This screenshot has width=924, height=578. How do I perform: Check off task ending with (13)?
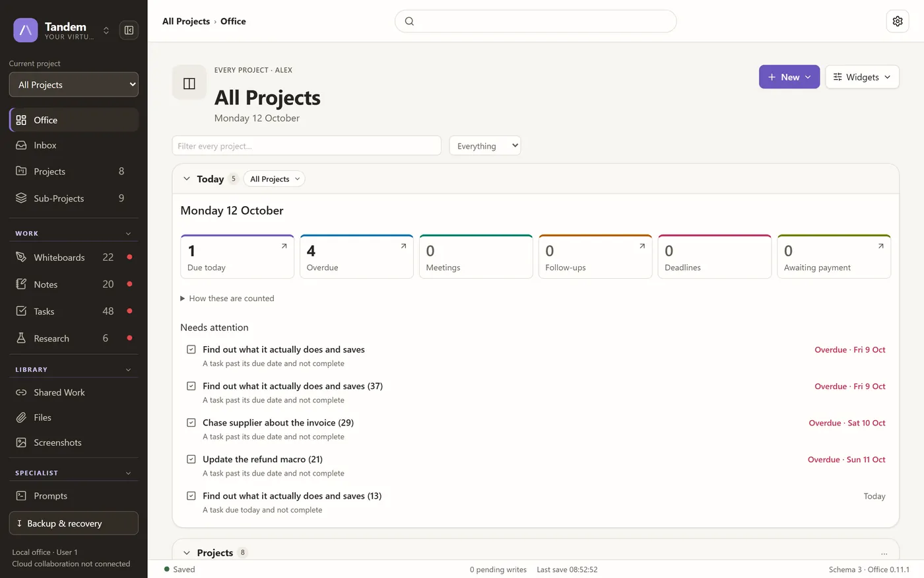click(x=191, y=495)
